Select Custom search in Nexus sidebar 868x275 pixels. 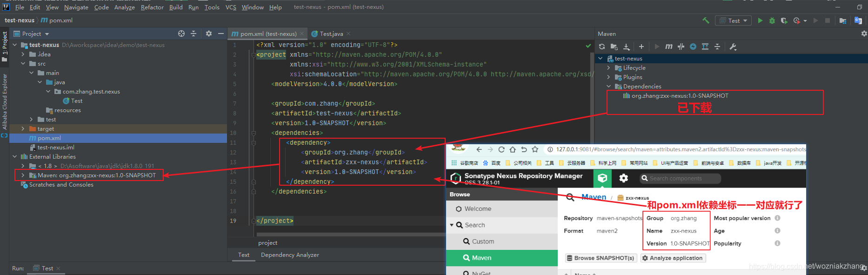501,241
